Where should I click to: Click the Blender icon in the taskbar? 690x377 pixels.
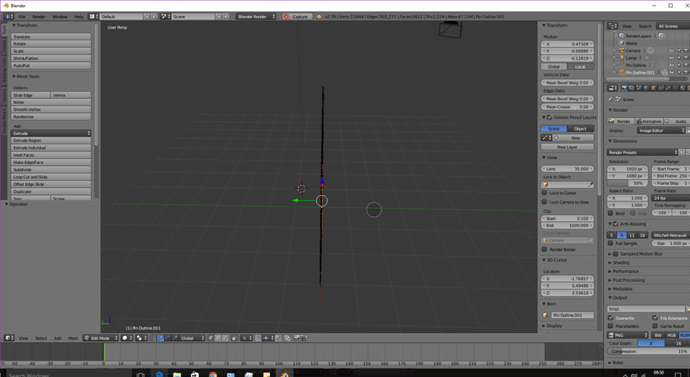point(284,374)
